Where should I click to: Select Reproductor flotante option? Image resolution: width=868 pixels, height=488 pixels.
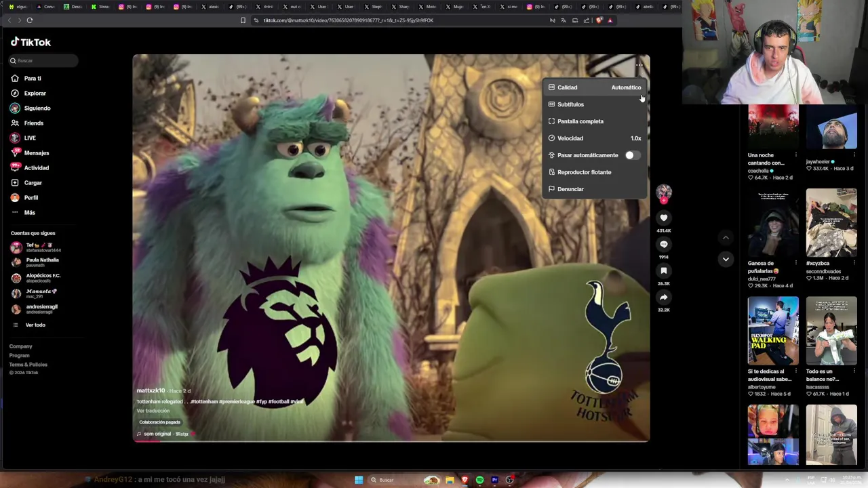click(595, 172)
